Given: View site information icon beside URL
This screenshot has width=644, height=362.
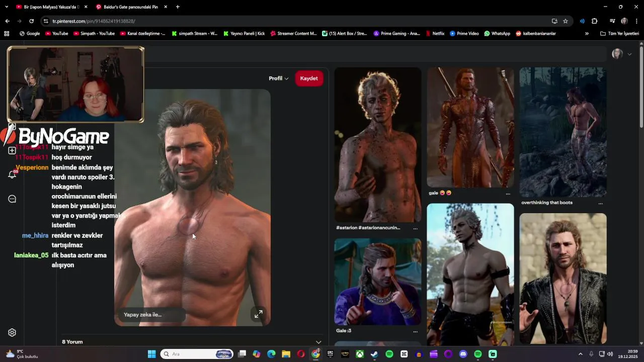Looking at the screenshot, I should tap(46, 21).
